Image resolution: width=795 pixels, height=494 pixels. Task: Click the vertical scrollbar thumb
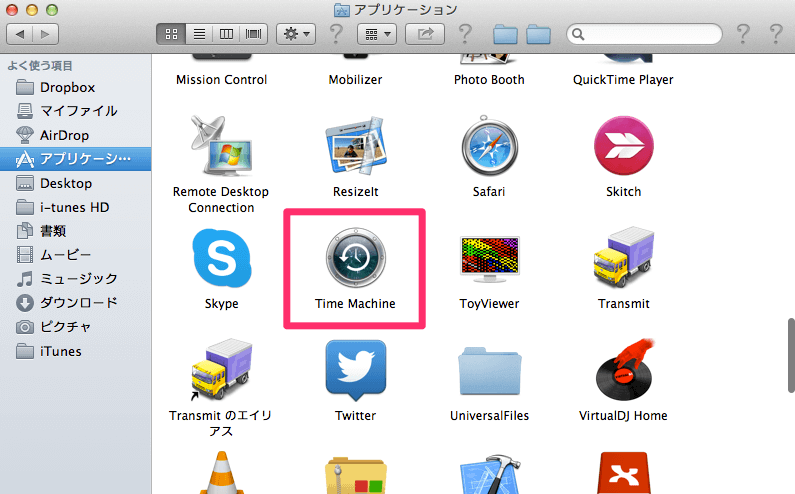click(791, 355)
